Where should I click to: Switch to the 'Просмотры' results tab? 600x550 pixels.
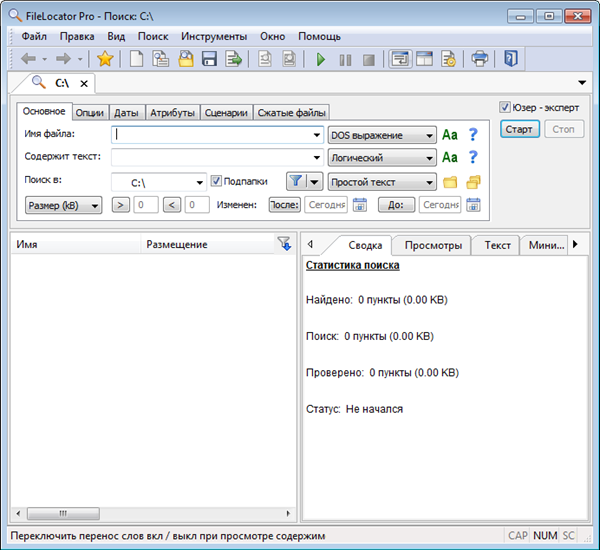432,245
